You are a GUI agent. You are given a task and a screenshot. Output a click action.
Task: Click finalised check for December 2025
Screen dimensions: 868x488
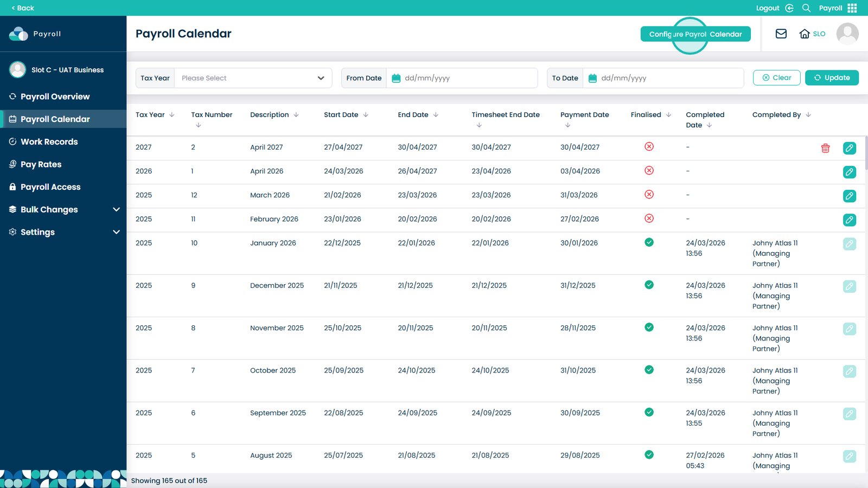coord(649,285)
